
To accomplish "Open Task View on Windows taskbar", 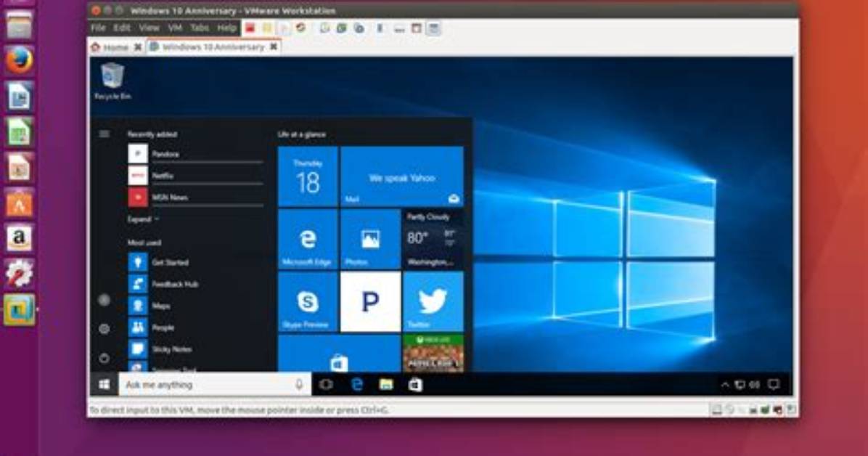I will pyautogui.click(x=327, y=385).
